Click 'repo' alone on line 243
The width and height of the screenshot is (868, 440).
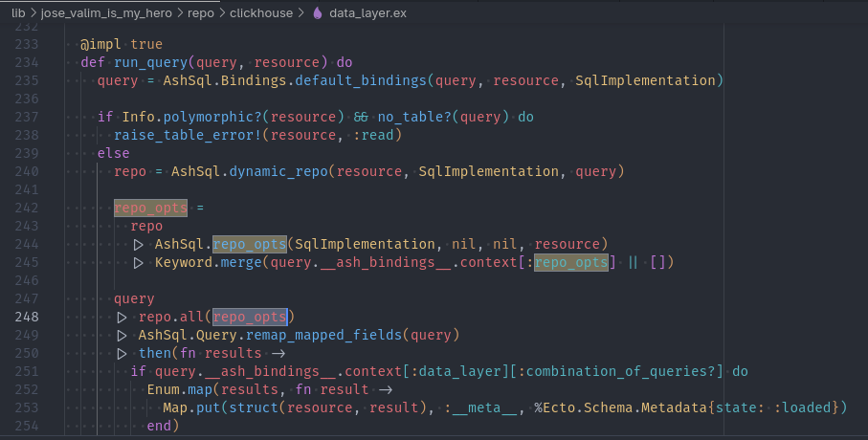coord(146,227)
